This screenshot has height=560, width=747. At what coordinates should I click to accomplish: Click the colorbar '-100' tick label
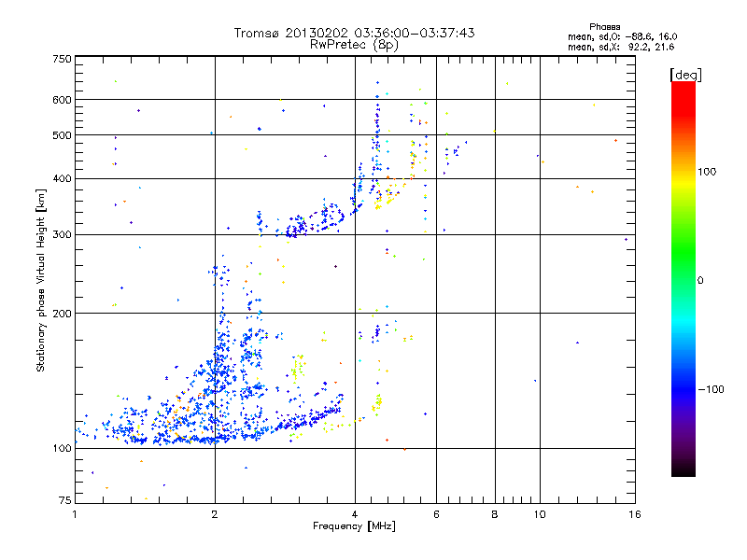coord(711,389)
